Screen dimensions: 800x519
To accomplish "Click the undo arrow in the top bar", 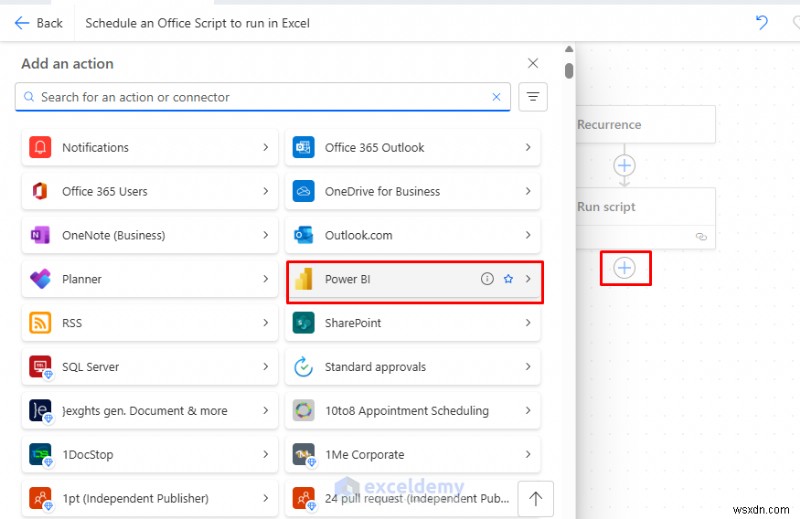I will pyautogui.click(x=761, y=22).
